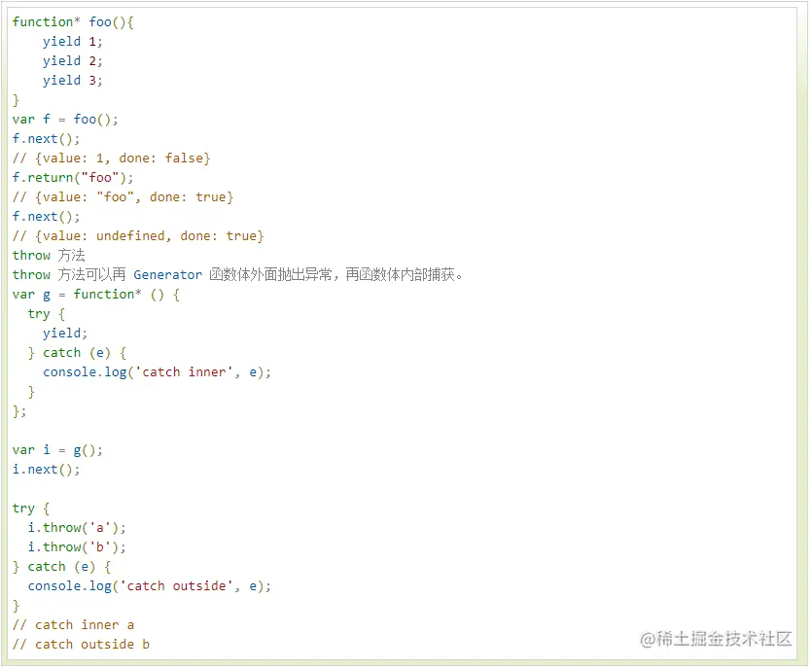Select the try block opening line

point(39,313)
